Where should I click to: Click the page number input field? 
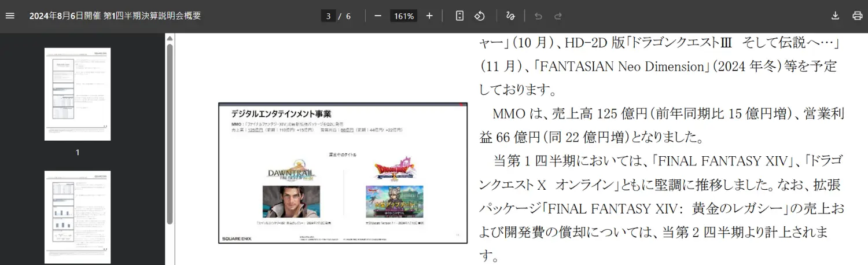(328, 16)
